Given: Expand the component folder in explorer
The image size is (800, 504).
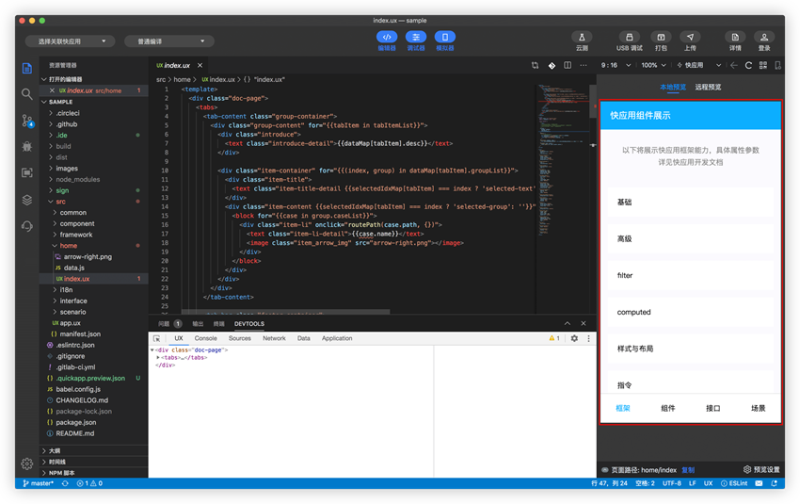Looking at the screenshot, I should pyautogui.click(x=77, y=224).
